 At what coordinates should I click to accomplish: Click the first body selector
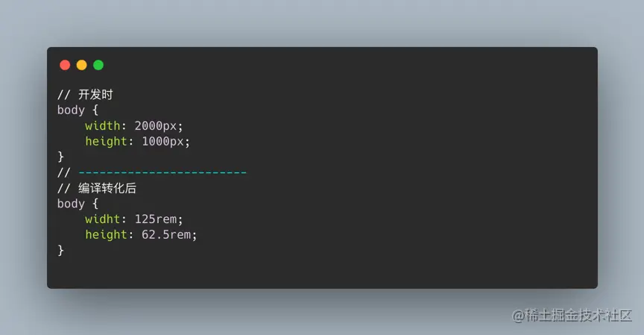(71, 110)
